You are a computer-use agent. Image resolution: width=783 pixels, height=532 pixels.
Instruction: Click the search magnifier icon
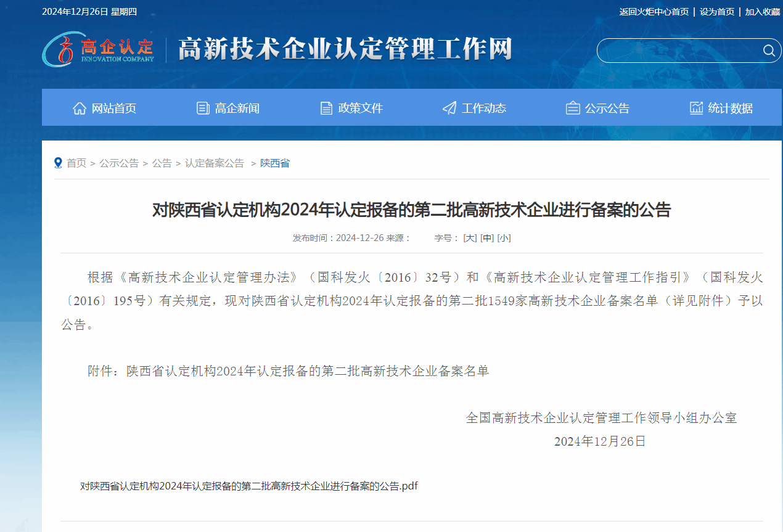(768, 51)
